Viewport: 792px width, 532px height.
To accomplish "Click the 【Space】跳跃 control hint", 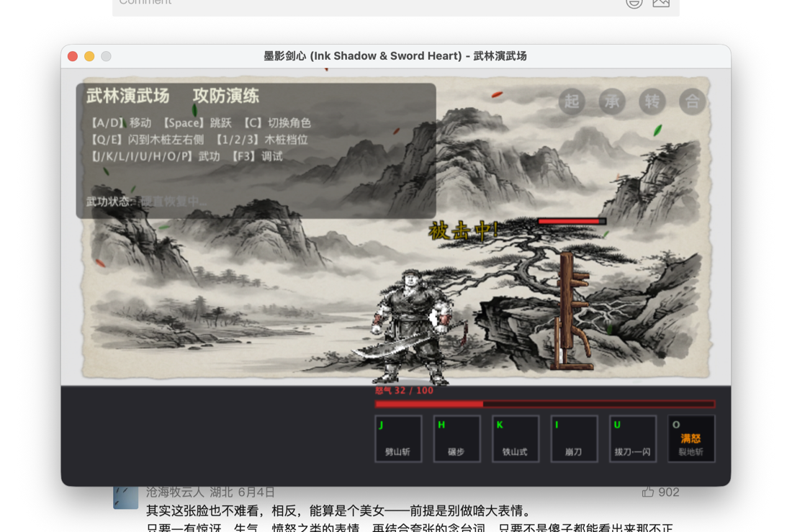I will point(196,123).
